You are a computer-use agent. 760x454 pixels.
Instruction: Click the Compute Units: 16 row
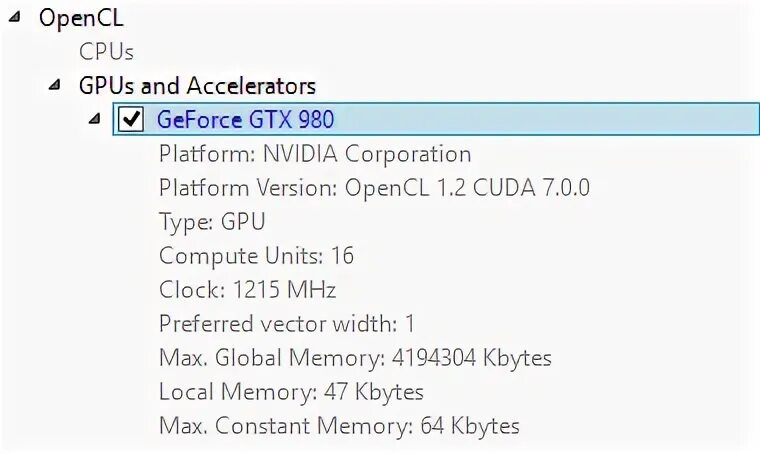tap(256, 256)
